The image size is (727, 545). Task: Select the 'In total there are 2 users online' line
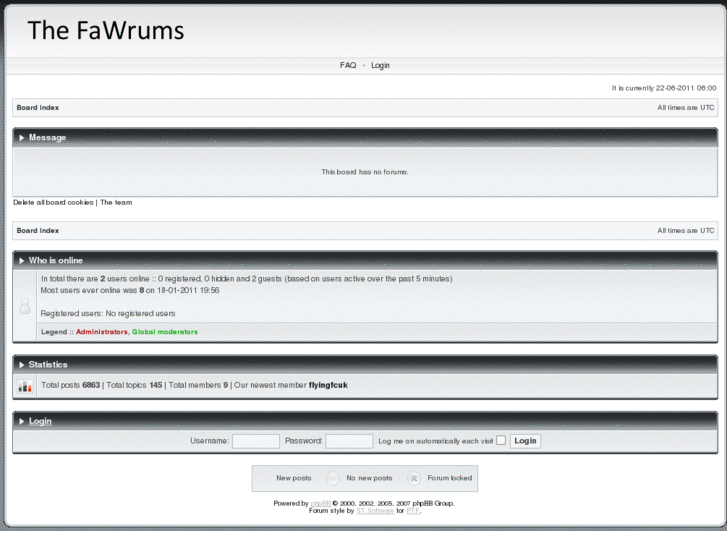247,279
